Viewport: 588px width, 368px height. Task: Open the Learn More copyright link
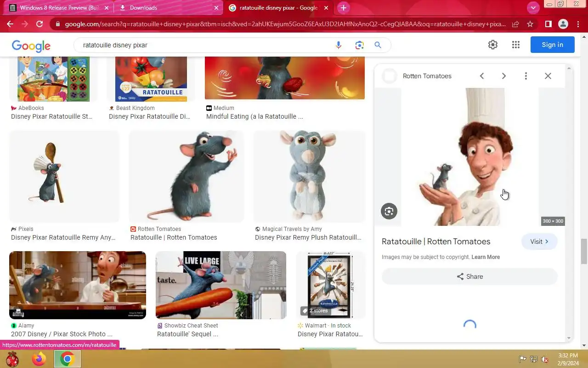click(486, 257)
